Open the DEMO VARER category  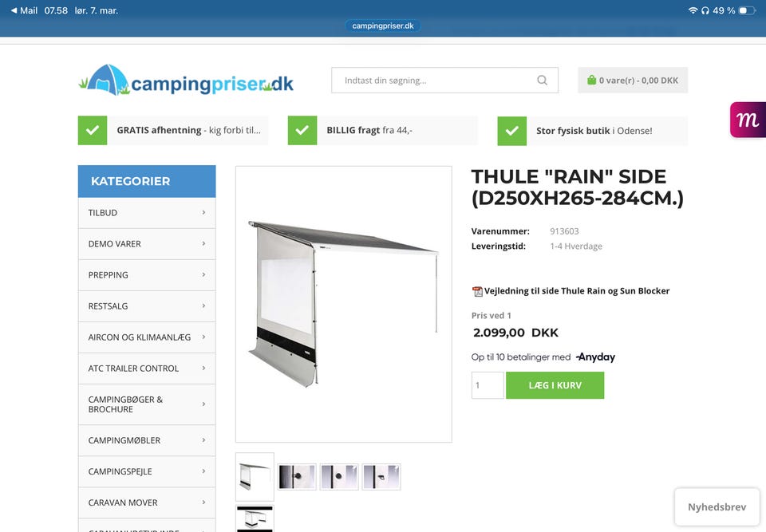coord(147,244)
